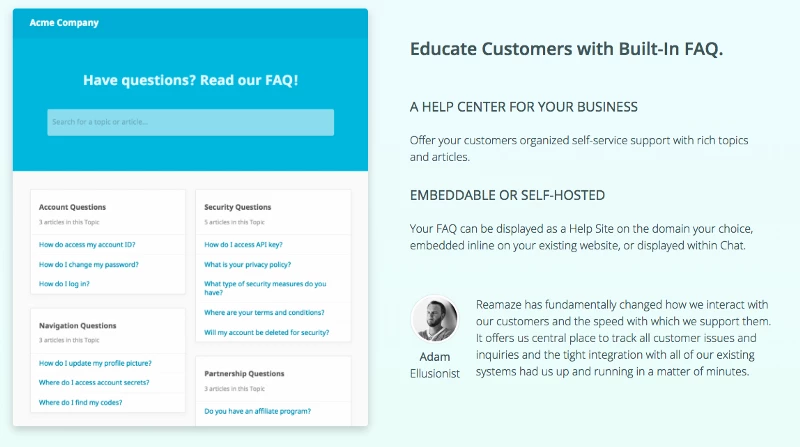Click Adam Ellusionist's avatar photo
800x447 pixels.
pyautogui.click(x=435, y=320)
